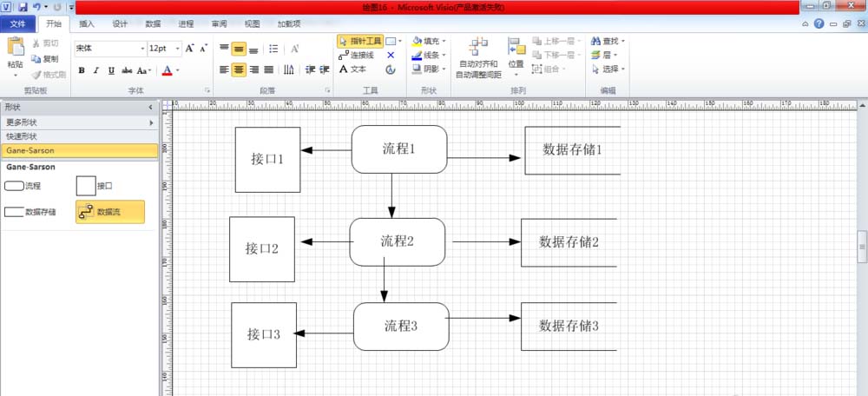868x396 pixels.
Task: Select the Gane-Sarson stencil title bar
Action: pyautogui.click(x=79, y=150)
